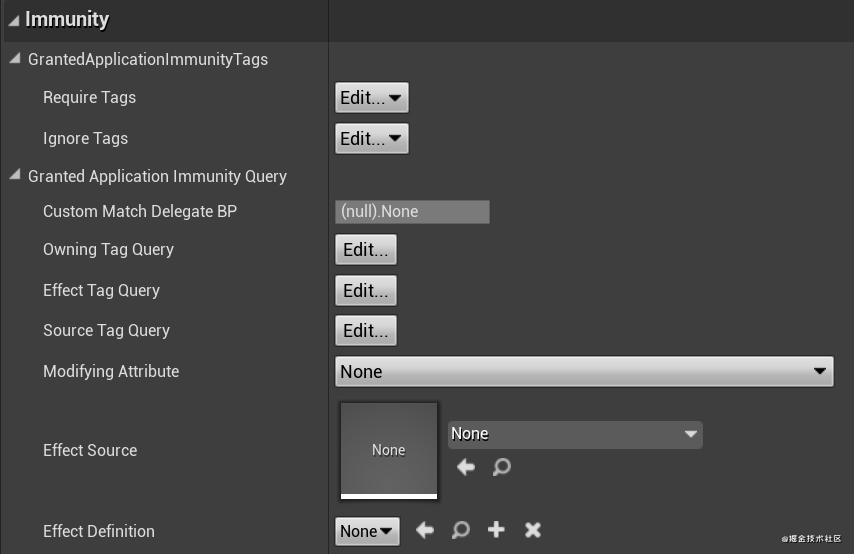
Task: Open the Effect Definition class dropdown
Action: pos(367,531)
